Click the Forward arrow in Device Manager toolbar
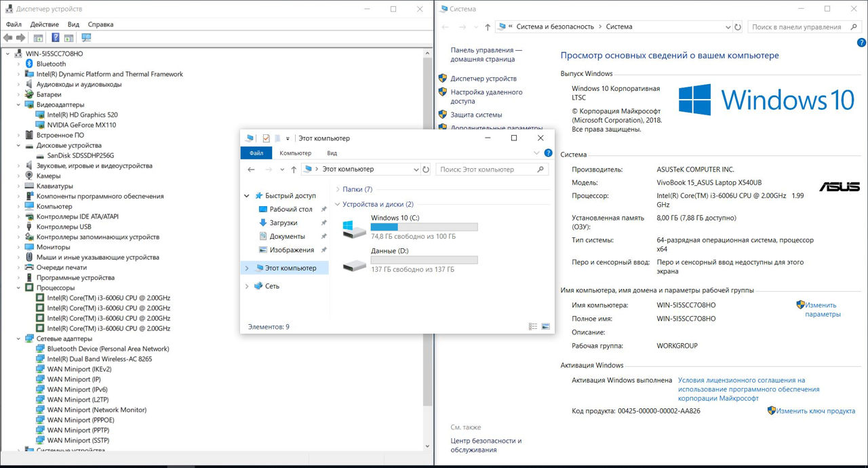The height and width of the screenshot is (468, 868). pos(21,38)
